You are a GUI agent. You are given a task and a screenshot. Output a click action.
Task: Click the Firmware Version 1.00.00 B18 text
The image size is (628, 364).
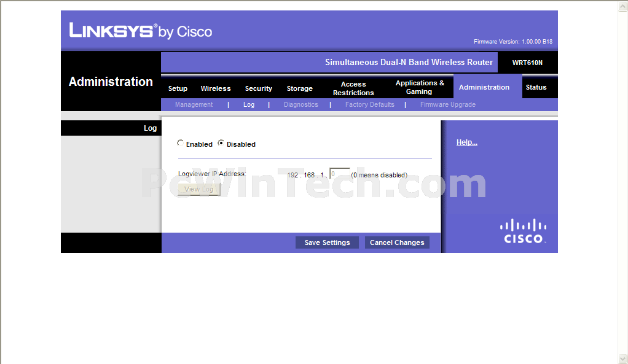pos(513,42)
